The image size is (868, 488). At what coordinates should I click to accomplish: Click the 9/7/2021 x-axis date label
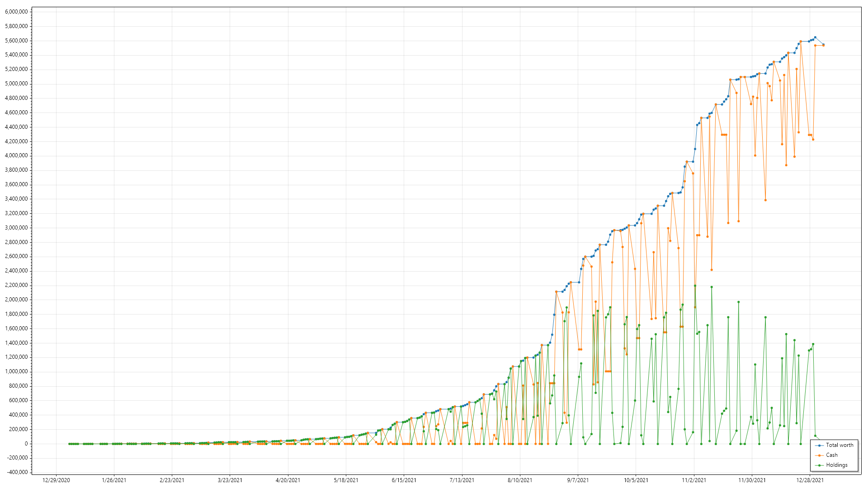[578, 480]
